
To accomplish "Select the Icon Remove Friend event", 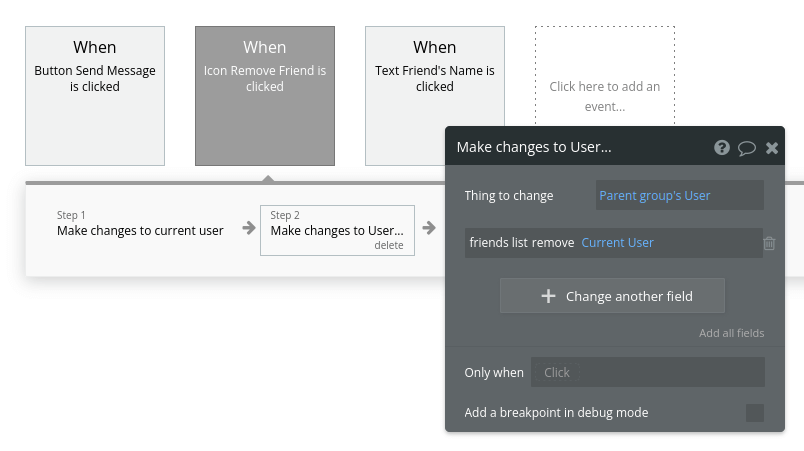I will [x=265, y=95].
